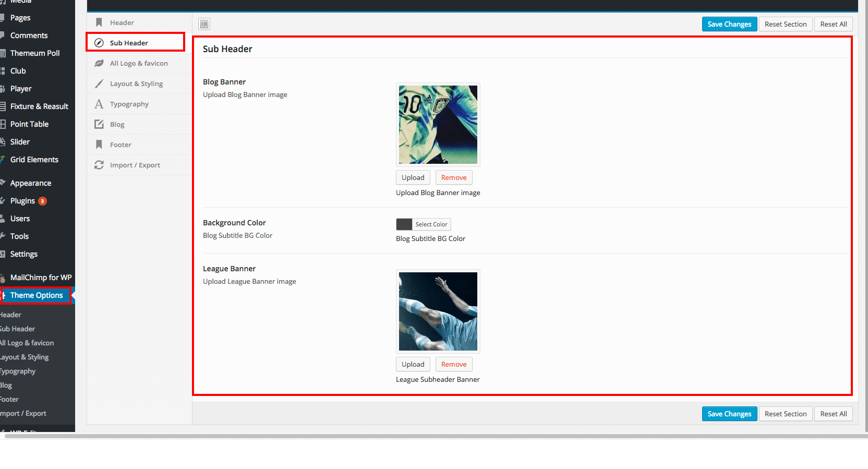Click the top Reset All button

pos(833,24)
